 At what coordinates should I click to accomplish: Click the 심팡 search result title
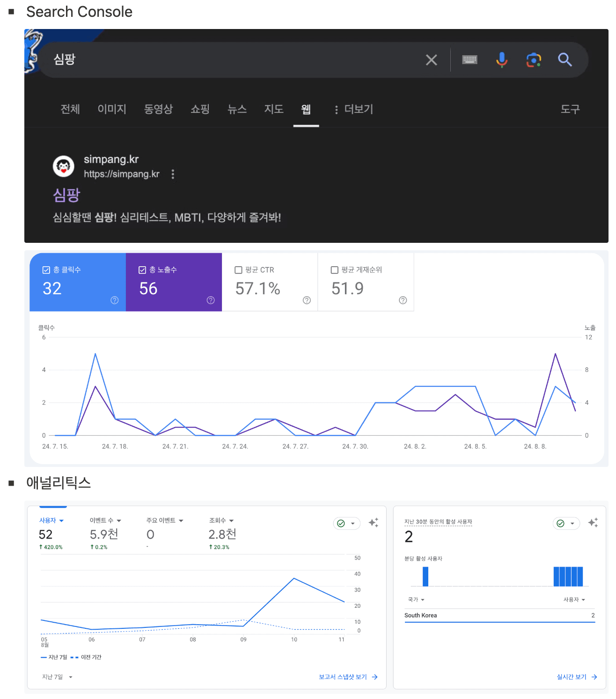pos(67,195)
